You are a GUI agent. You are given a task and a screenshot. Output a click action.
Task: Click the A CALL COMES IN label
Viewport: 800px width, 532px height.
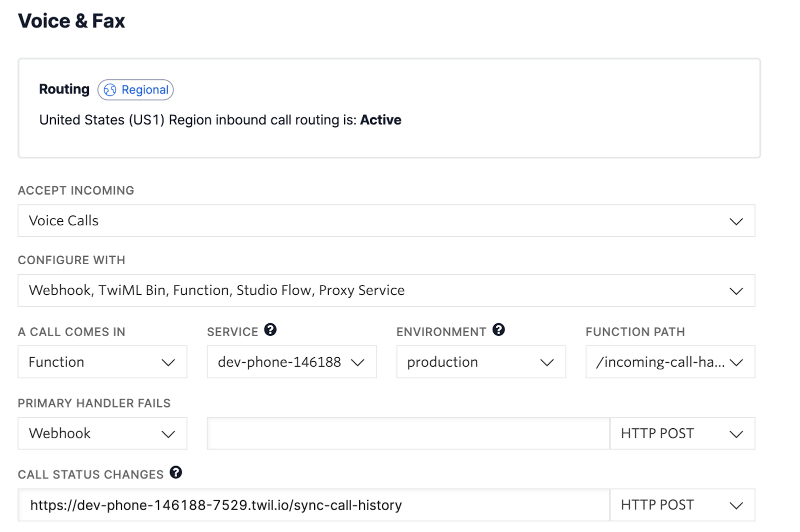71,332
